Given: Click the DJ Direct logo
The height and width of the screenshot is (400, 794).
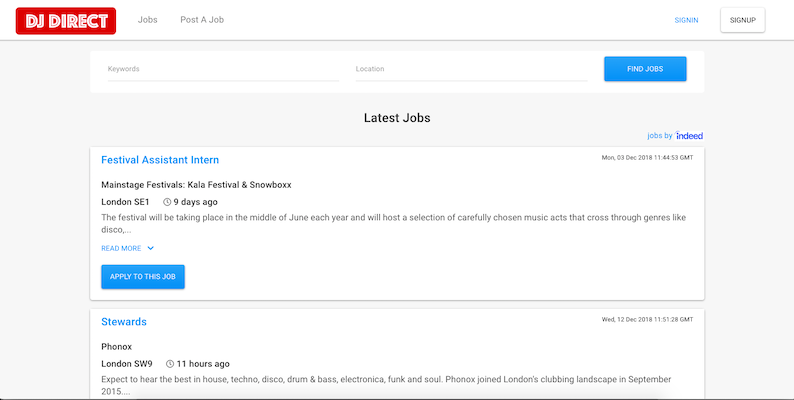Looking at the screenshot, I should (x=66, y=21).
